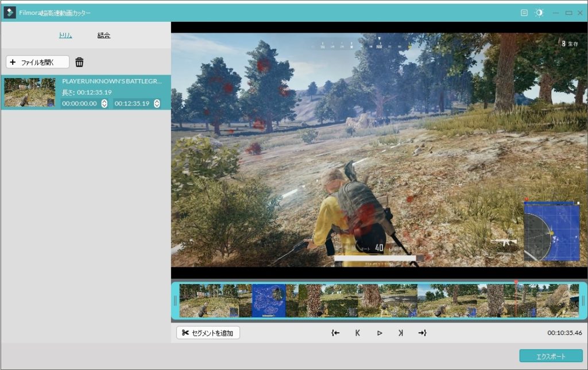Click the right trim handle on timeline
The height and width of the screenshot is (370, 588).
click(x=583, y=301)
